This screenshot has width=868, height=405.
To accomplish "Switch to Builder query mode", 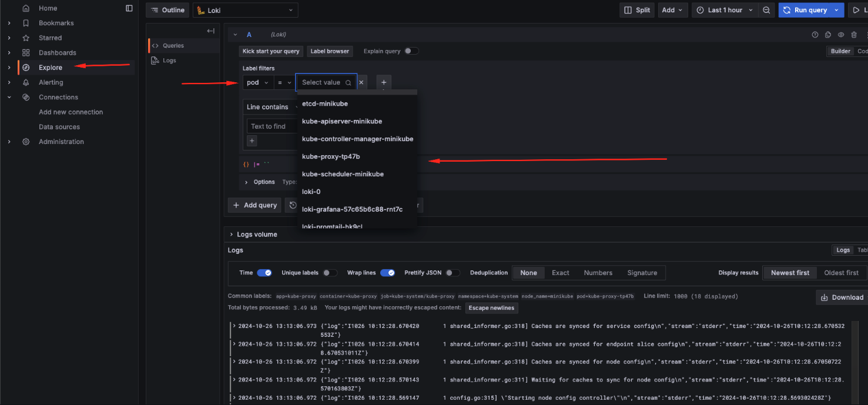I will point(840,51).
